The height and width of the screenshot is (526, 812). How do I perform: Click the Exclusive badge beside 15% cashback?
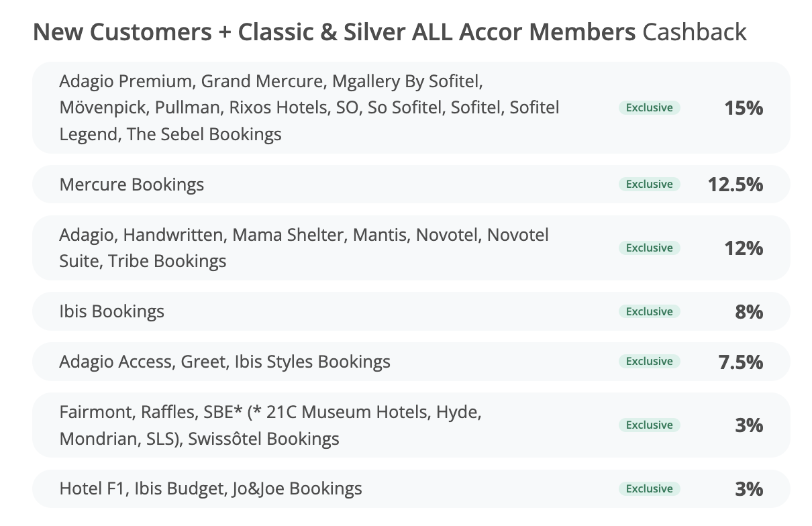649,107
